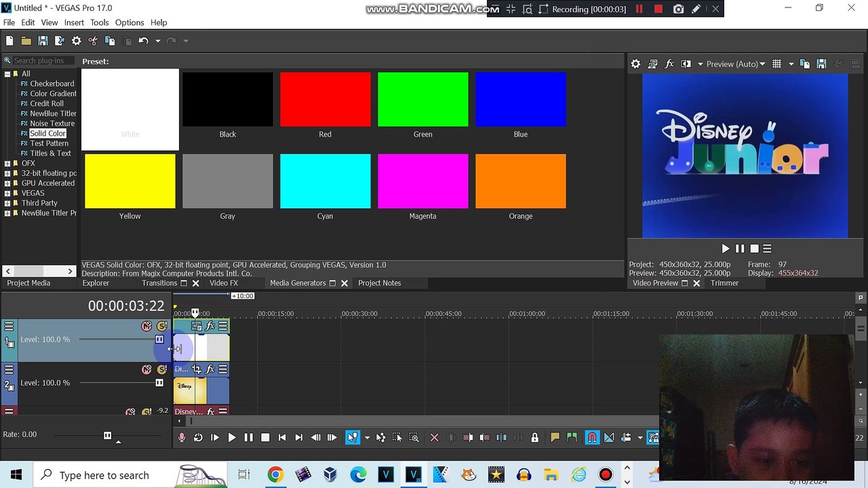Select the Checkerboard generator
Screen dimensions: 868x488
pyautogui.click(x=52, y=84)
